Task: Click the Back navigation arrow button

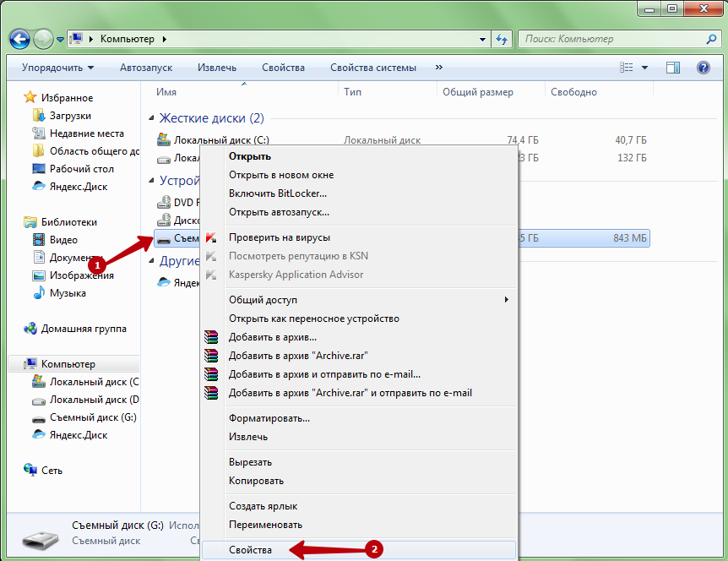Action: 20,39
